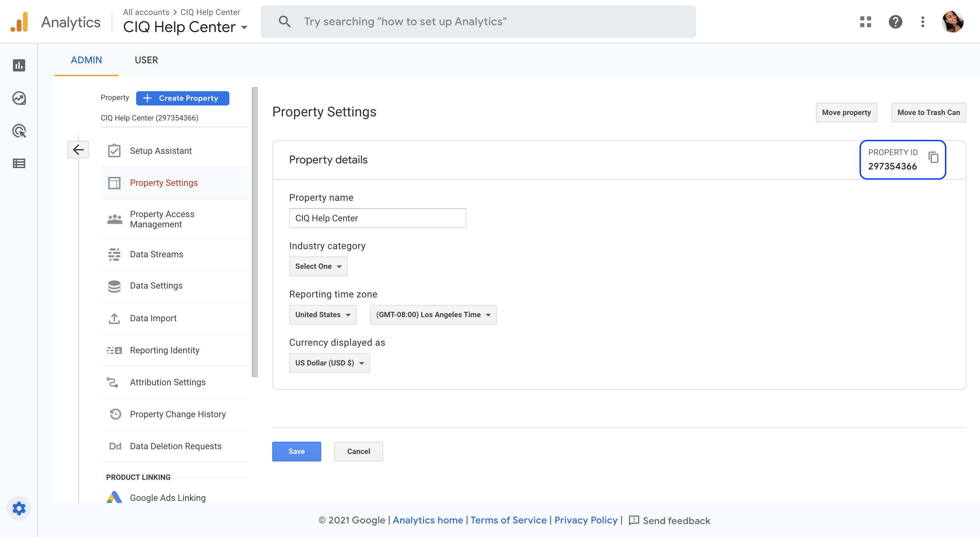Save the property settings
The width and height of the screenshot is (980, 537).
[296, 451]
